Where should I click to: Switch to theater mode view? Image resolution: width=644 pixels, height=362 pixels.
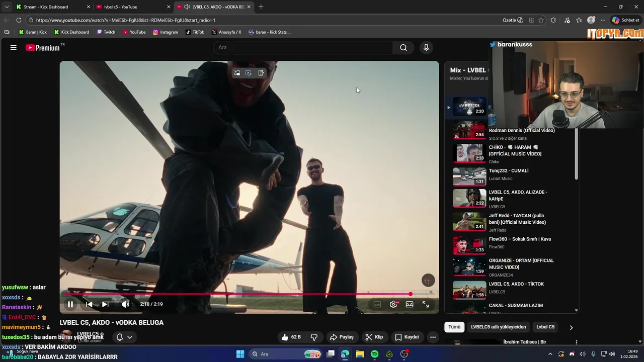[x=410, y=304]
